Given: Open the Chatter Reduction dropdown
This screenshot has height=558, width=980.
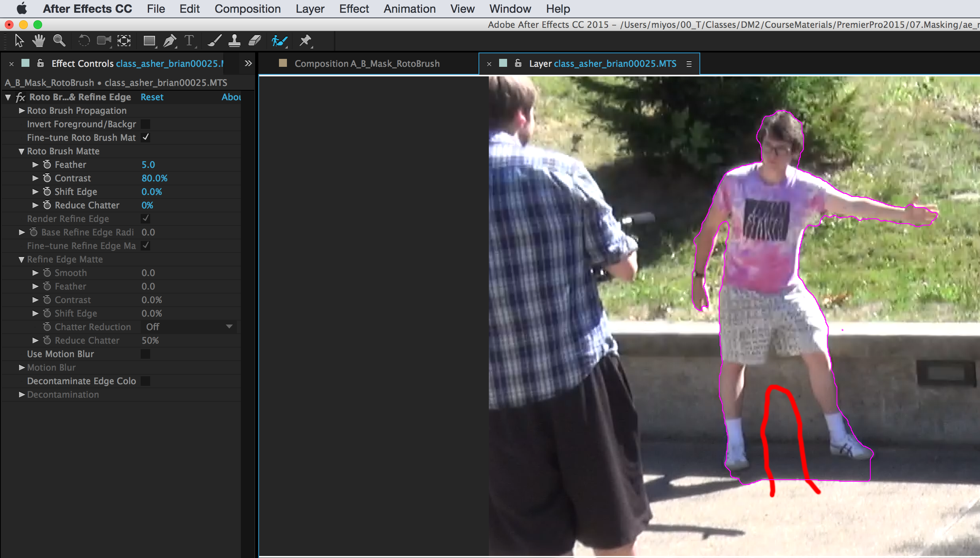Looking at the screenshot, I should point(189,327).
